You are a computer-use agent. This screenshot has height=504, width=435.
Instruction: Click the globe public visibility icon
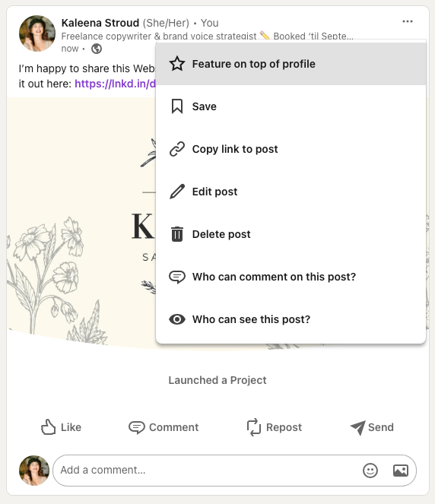coord(97,49)
